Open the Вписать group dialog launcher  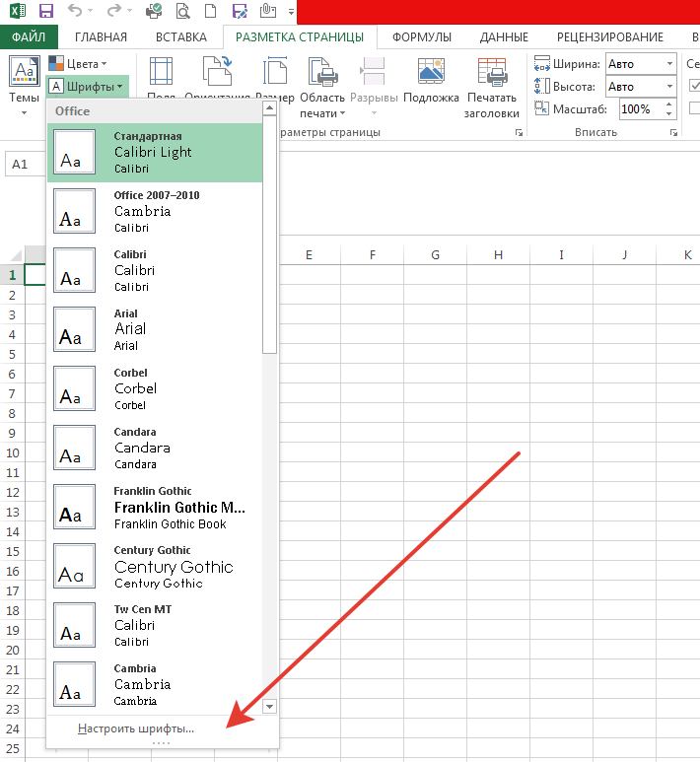tap(673, 133)
